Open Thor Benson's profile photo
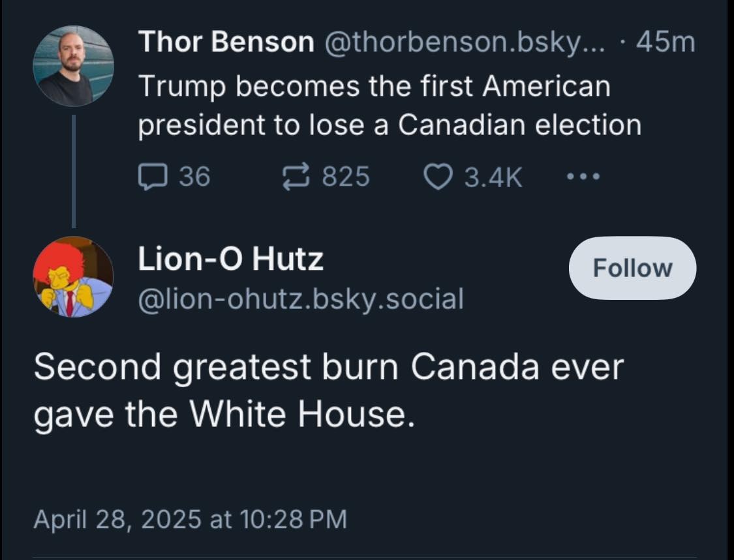 pyautogui.click(x=74, y=66)
